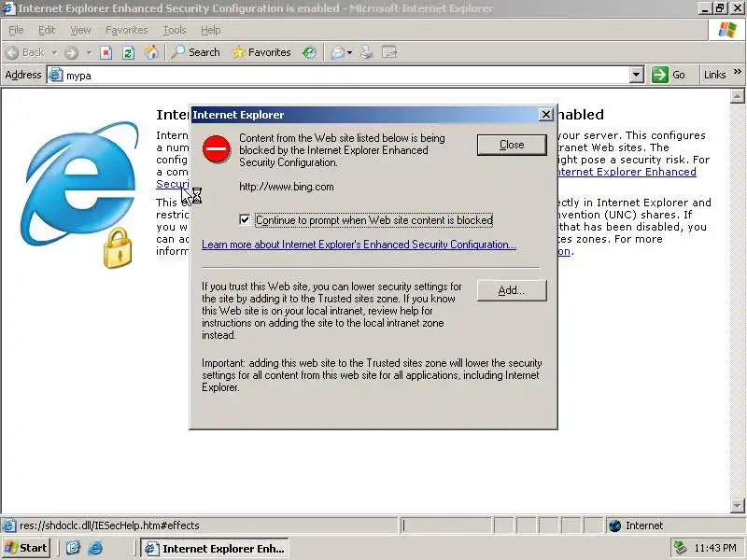Open the Favorites menu
Screen dimensions: 747x560
pyautogui.click(x=127, y=30)
